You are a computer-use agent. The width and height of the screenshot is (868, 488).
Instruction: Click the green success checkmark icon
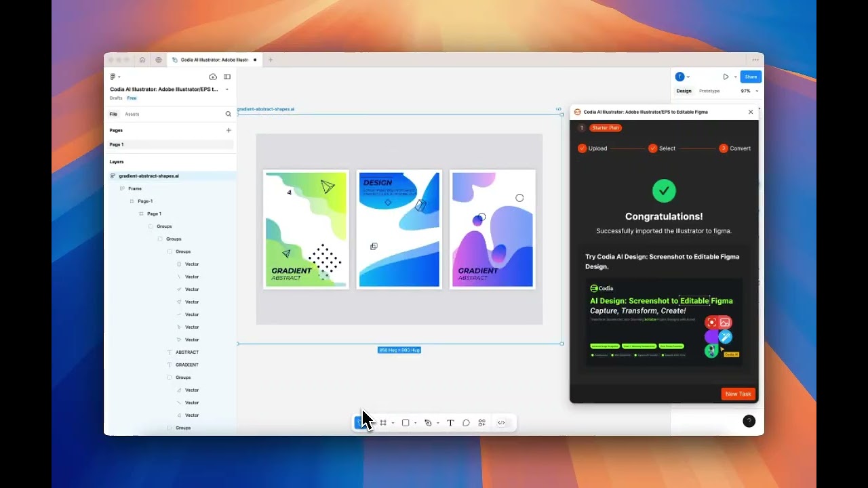pyautogui.click(x=664, y=191)
